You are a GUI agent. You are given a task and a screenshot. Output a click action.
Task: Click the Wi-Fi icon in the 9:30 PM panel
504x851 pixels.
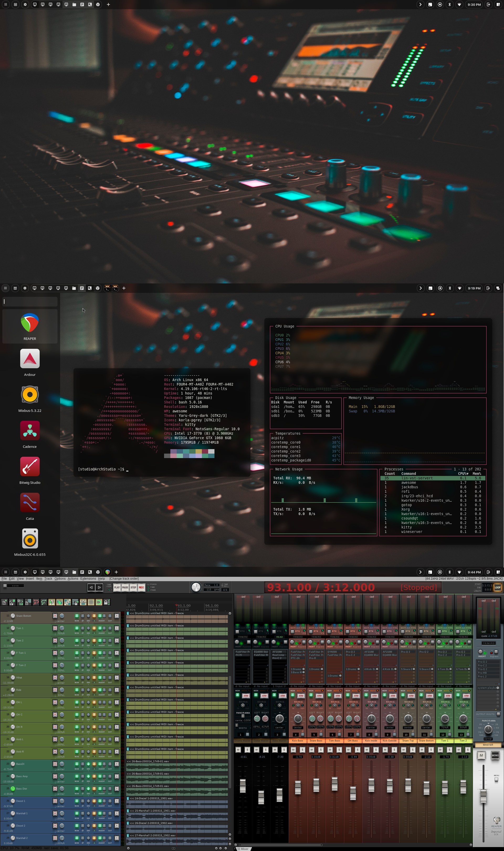click(459, 4)
